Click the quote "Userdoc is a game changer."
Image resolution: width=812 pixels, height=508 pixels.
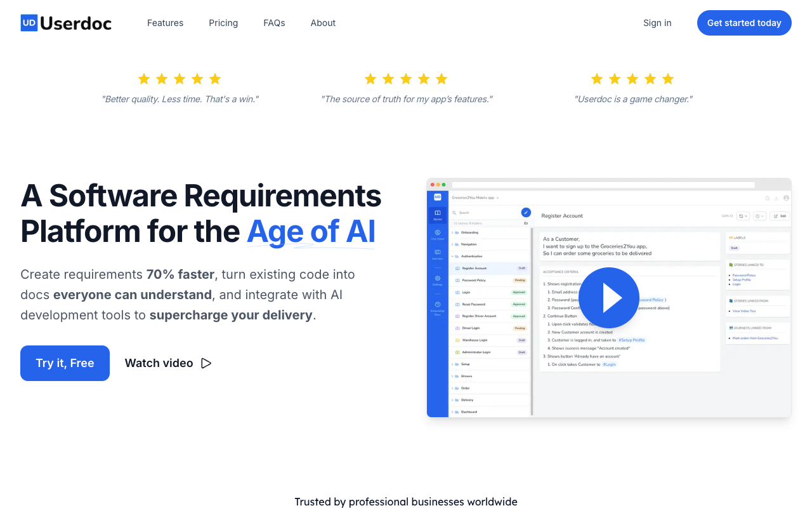pos(633,99)
